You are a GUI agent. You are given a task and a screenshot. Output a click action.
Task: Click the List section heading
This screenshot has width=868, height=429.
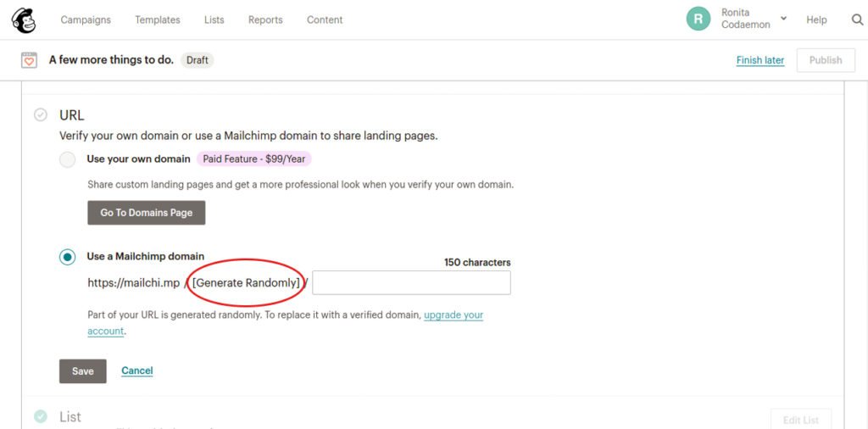coord(70,416)
